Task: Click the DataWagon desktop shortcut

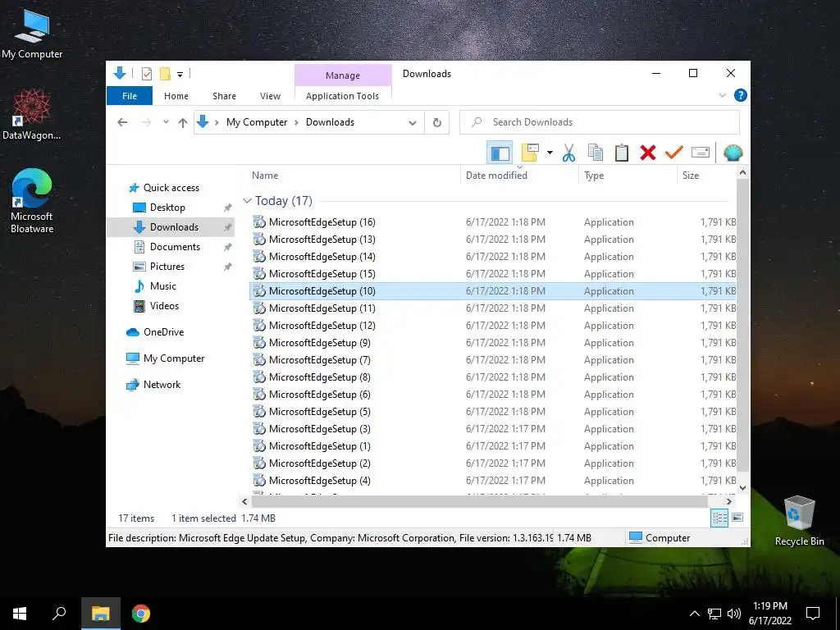Action: click(32, 115)
